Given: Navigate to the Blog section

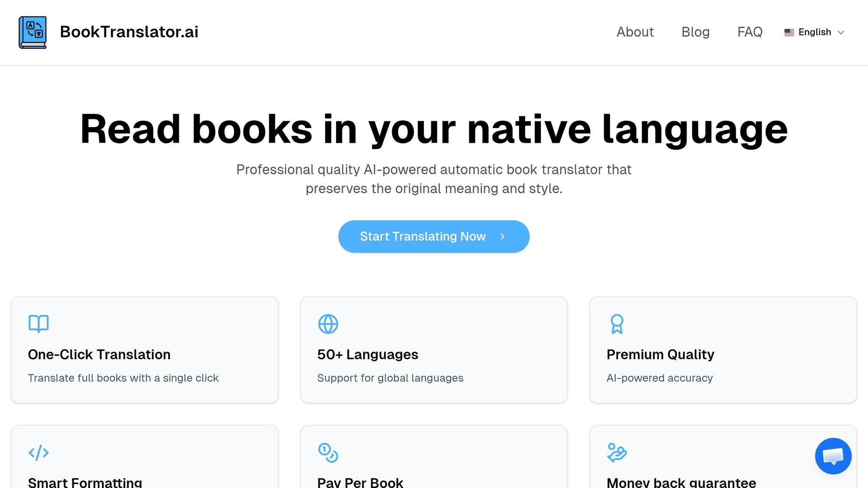Looking at the screenshot, I should click(x=696, y=32).
